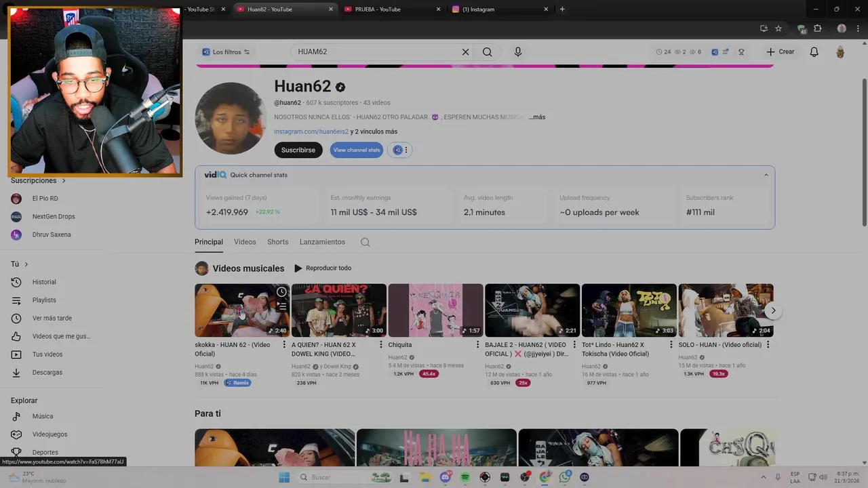The height and width of the screenshot is (488, 868).
Task: Open Windows Start menu
Action: tap(284, 477)
